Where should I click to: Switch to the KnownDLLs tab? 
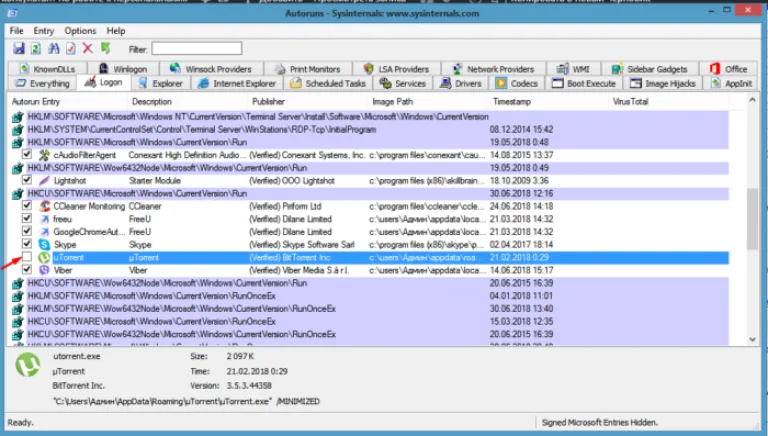[x=48, y=69]
